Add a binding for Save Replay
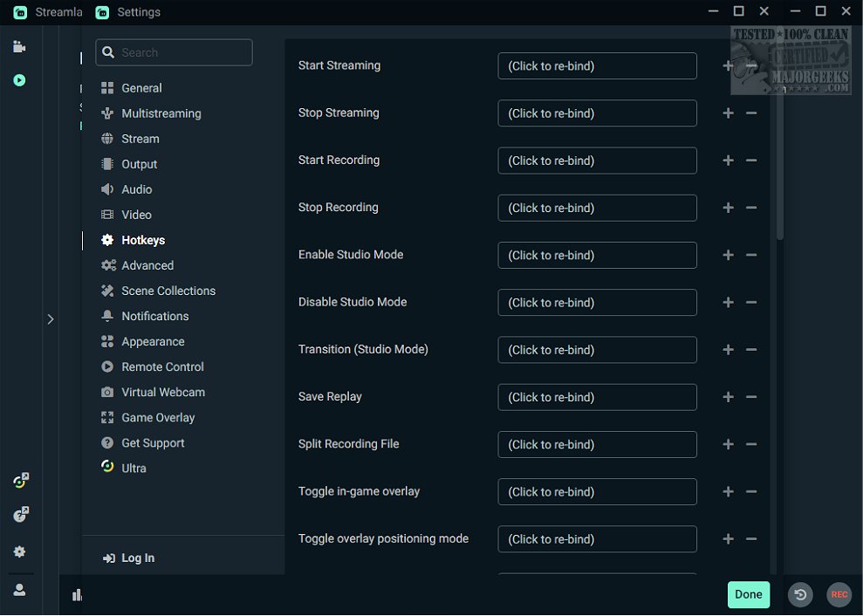Screen dimensions: 863x616 click(728, 397)
